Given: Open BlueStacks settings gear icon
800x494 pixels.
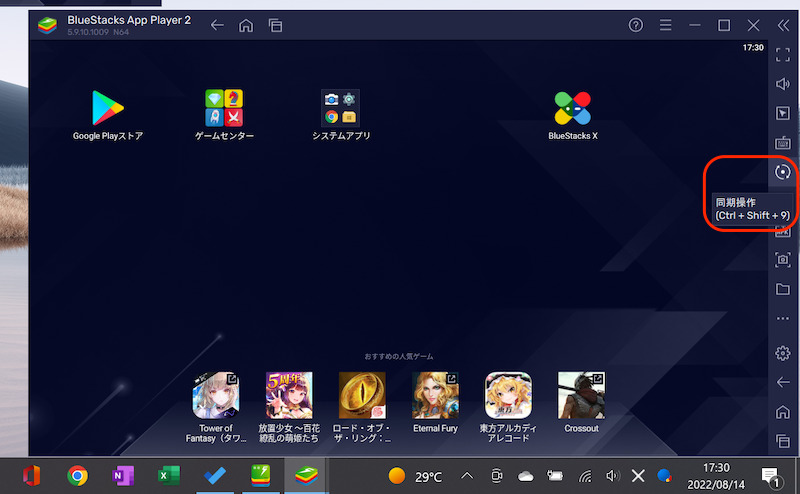Looking at the screenshot, I should pyautogui.click(x=783, y=353).
